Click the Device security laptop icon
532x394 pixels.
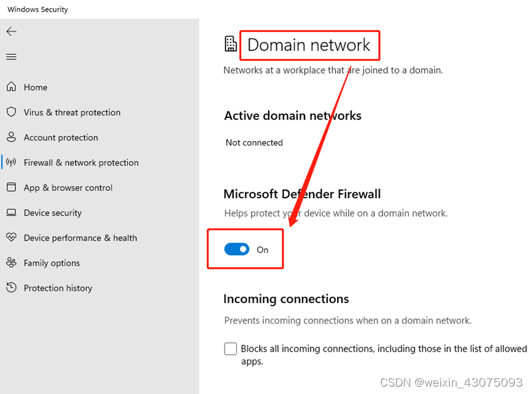[x=11, y=213]
